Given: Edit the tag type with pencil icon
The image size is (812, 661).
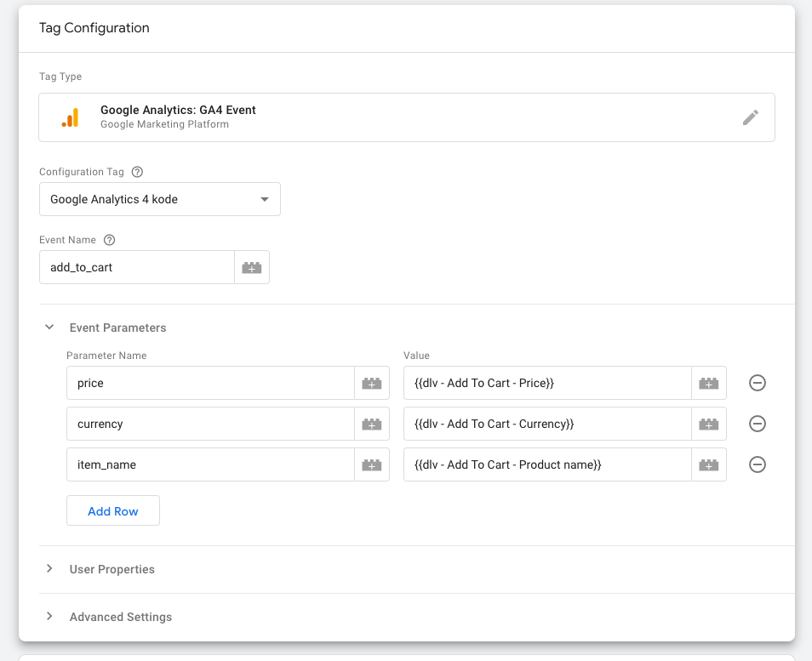Looking at the screenshot, I should tap(751, 117).
